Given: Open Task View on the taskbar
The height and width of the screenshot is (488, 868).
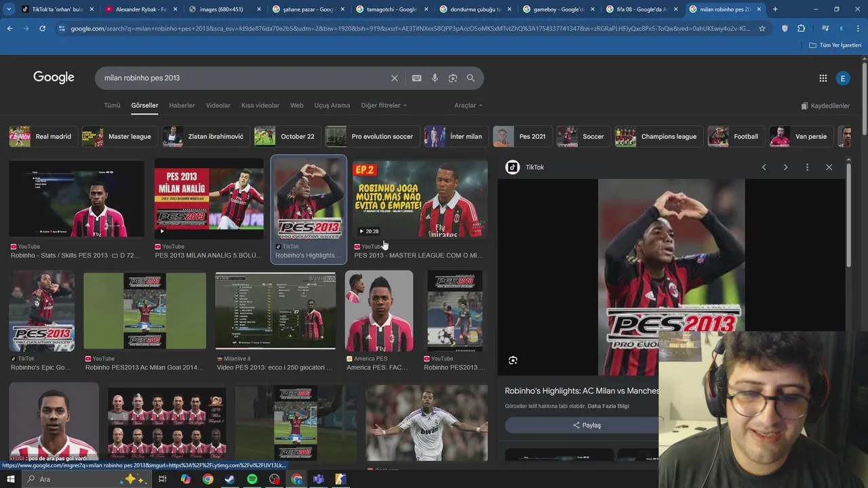Looking at the screenshot, I should click(163, 479).
